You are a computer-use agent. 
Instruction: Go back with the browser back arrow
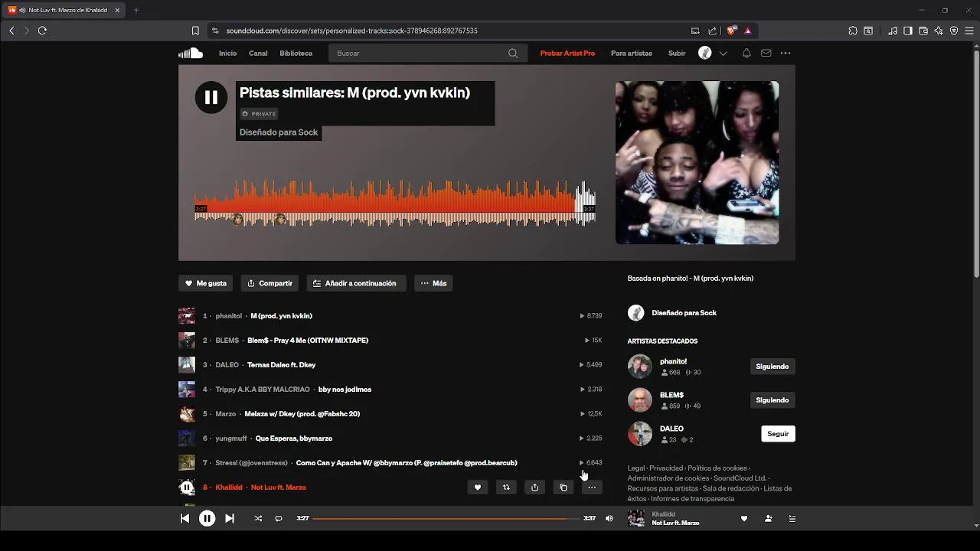pos(11,31)
